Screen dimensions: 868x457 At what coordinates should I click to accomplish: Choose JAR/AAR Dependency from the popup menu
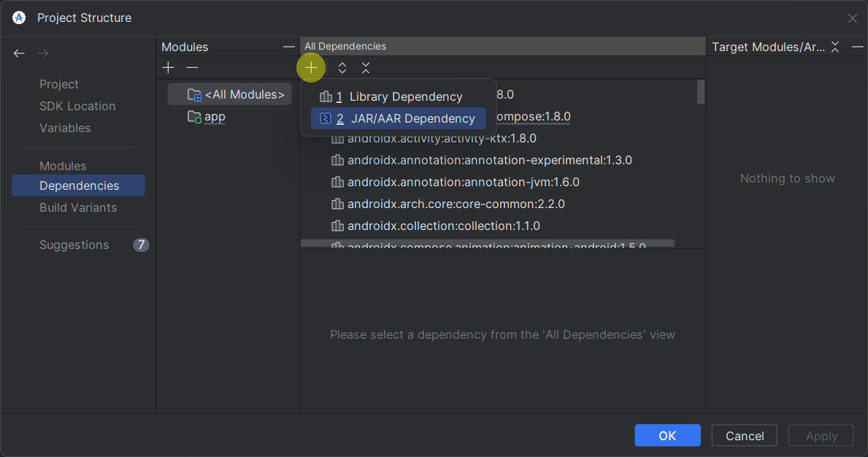[413, 118]
